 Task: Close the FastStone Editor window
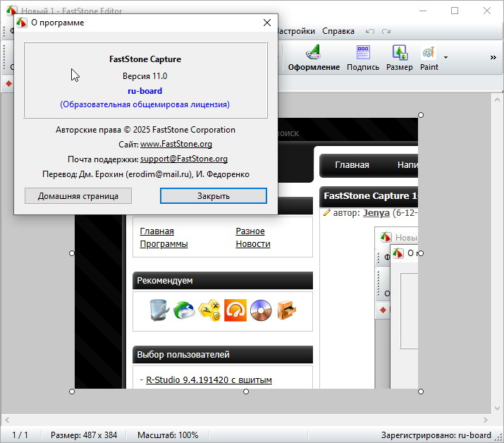486,11
